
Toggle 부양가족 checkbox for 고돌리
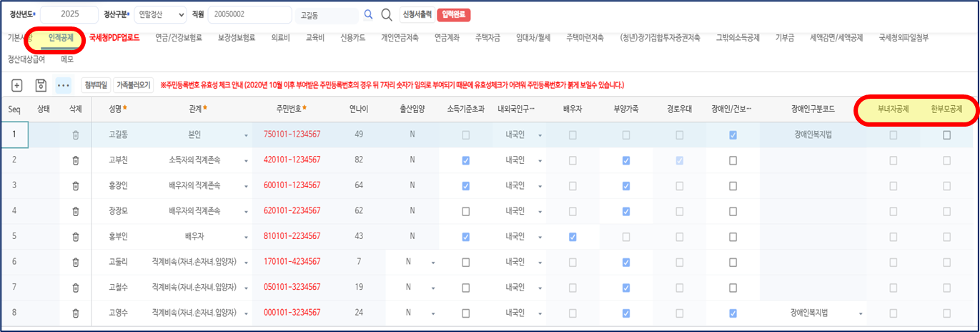[626, 262]
